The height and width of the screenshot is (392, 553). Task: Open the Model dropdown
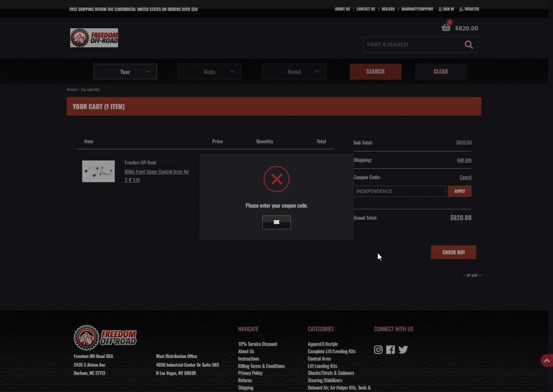pos(294,72)
